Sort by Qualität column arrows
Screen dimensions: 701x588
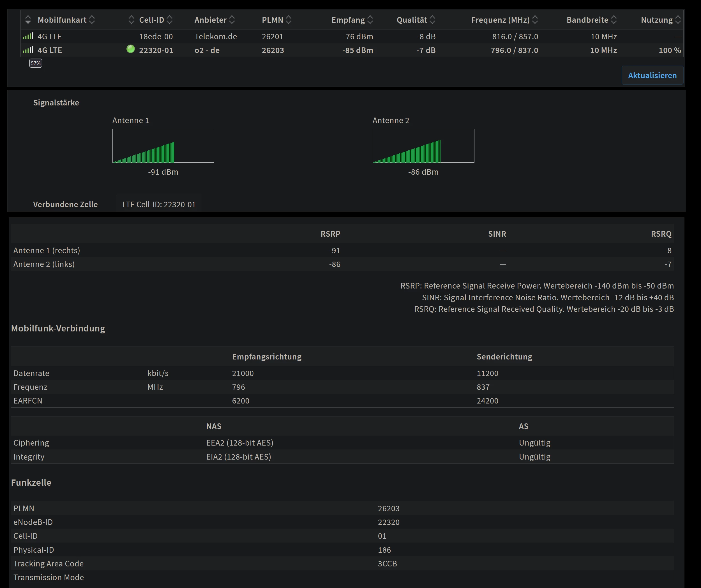point(433,20)
